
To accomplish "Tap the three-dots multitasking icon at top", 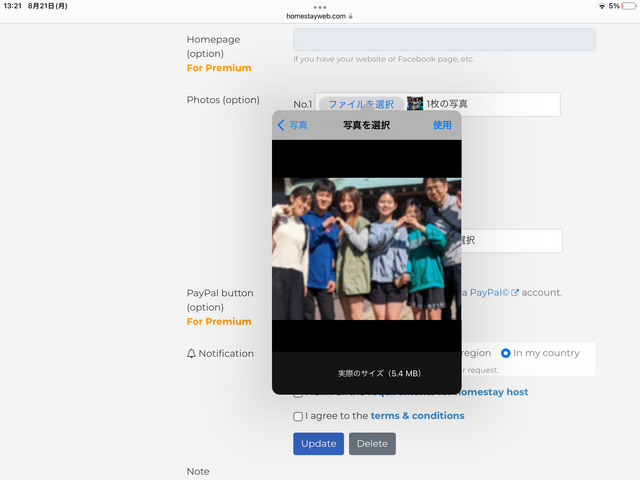I will [320, 7].
